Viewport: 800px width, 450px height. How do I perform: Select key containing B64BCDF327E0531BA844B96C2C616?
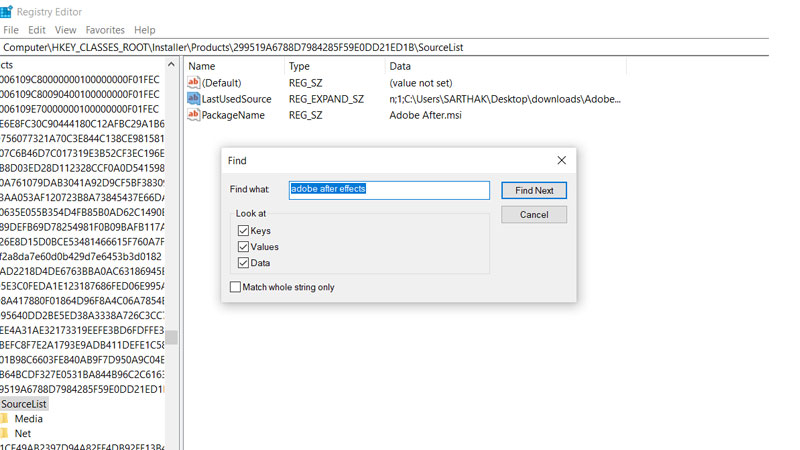coord(82,374)
